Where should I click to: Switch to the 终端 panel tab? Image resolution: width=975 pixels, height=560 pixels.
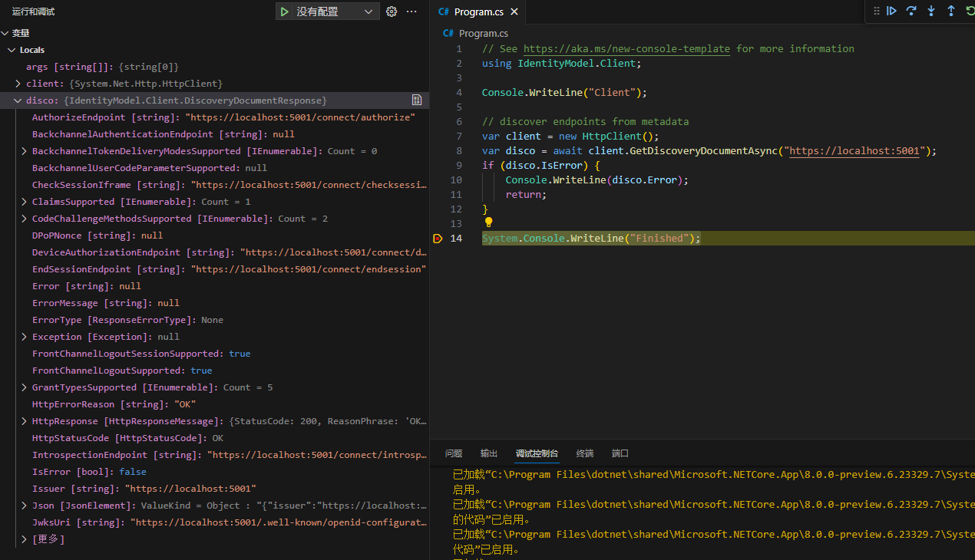[585, 453]
